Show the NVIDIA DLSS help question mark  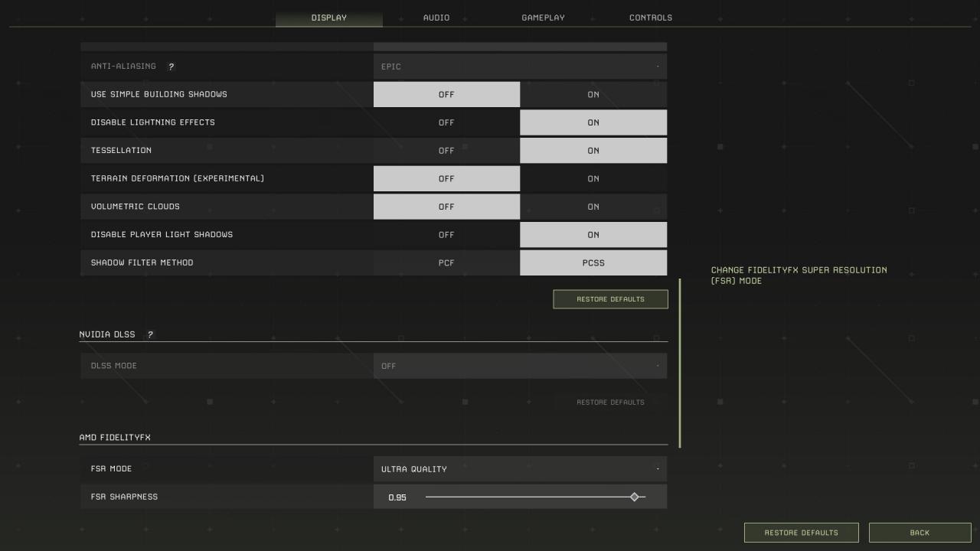pos(150,334)
